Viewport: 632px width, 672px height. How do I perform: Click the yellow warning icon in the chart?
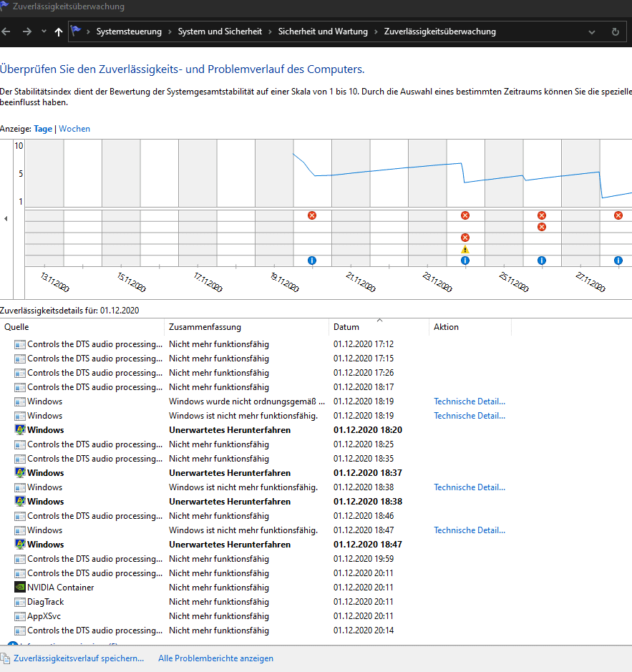(x=465, y=249)
